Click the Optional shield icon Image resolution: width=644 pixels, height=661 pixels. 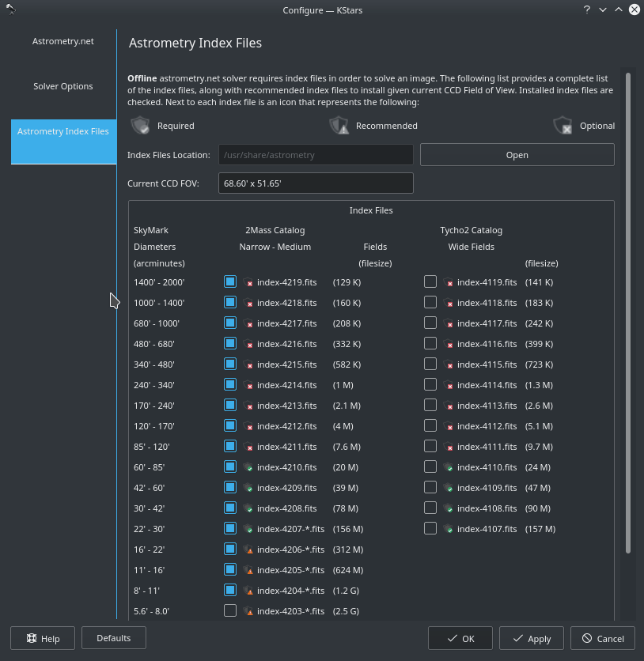(563, 125)
